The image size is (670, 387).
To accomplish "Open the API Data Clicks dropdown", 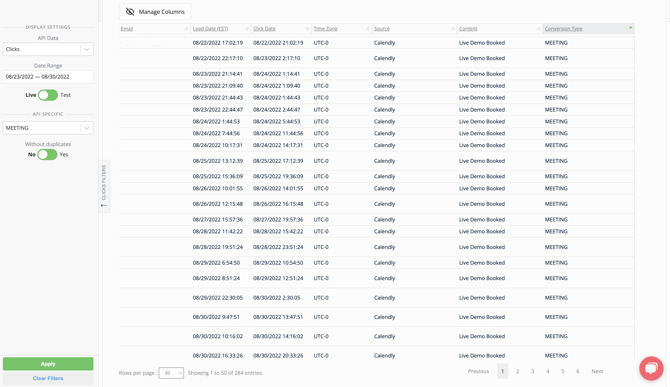I will coord(48,49).
